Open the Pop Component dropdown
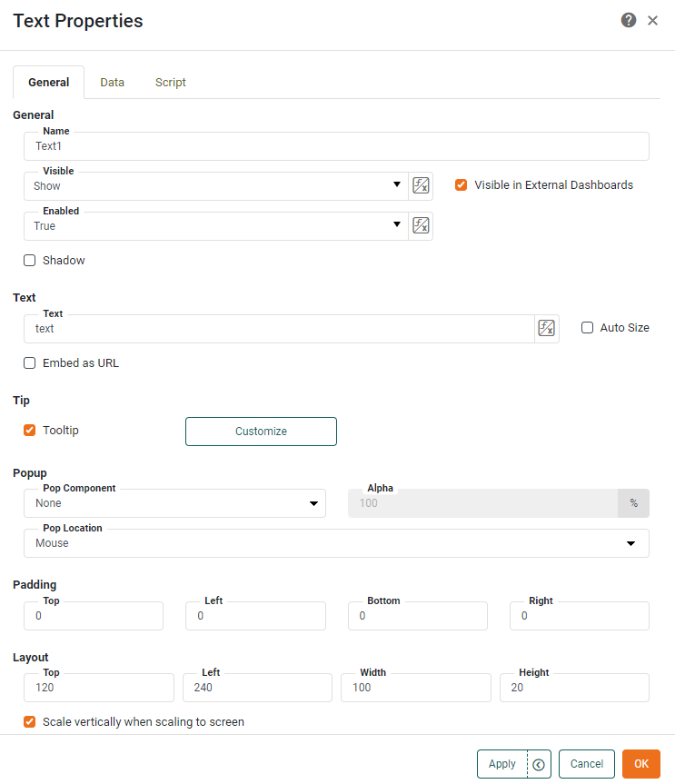 315,503
